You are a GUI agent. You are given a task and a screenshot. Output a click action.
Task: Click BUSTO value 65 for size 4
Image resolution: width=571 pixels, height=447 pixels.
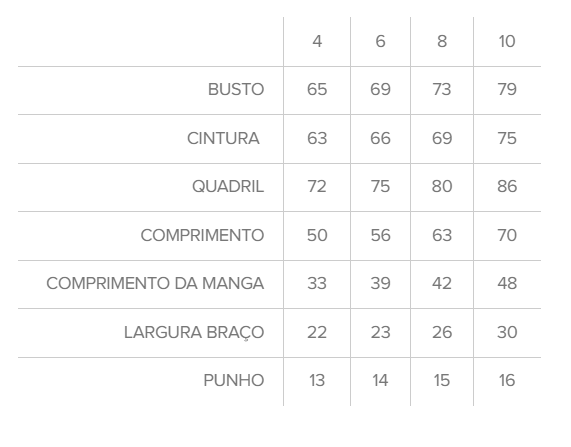click(x=317, y=89)
